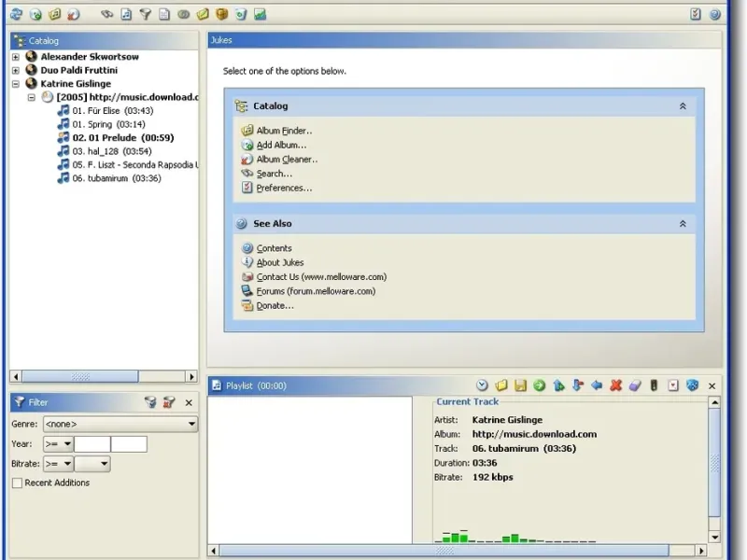The width and height of the screenshot is (747, 560).
Task: Open the Album Finder link
Action: [x=285, y=131]
